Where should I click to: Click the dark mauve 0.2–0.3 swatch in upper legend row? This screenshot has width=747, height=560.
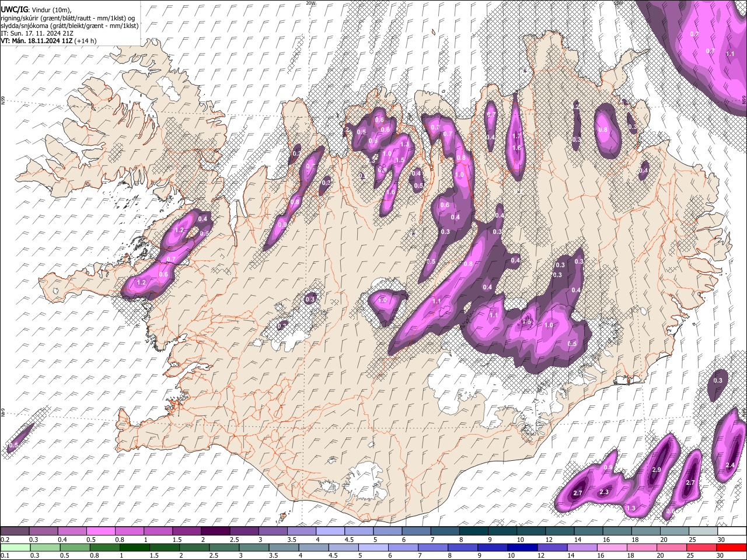(x=15, y=531)
